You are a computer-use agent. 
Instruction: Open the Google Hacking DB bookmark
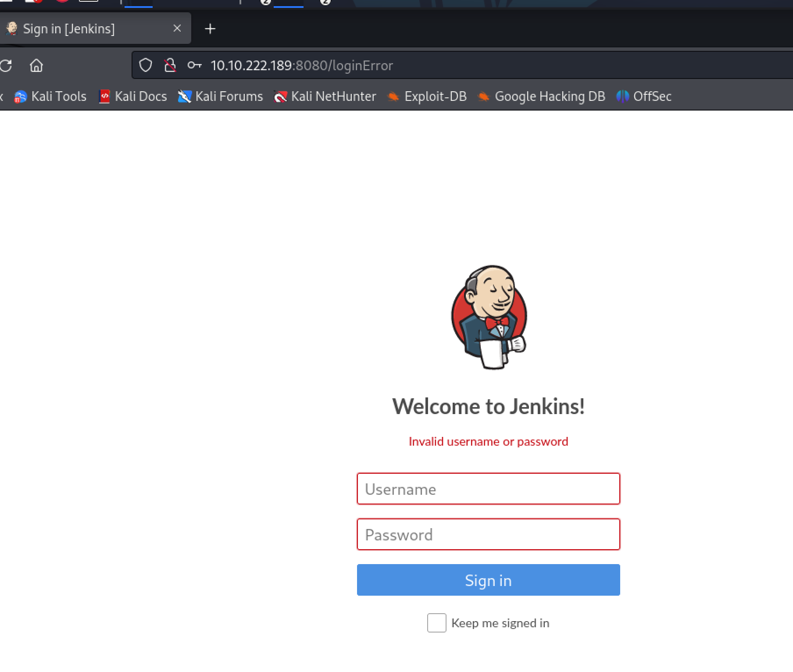click(542, 97)
